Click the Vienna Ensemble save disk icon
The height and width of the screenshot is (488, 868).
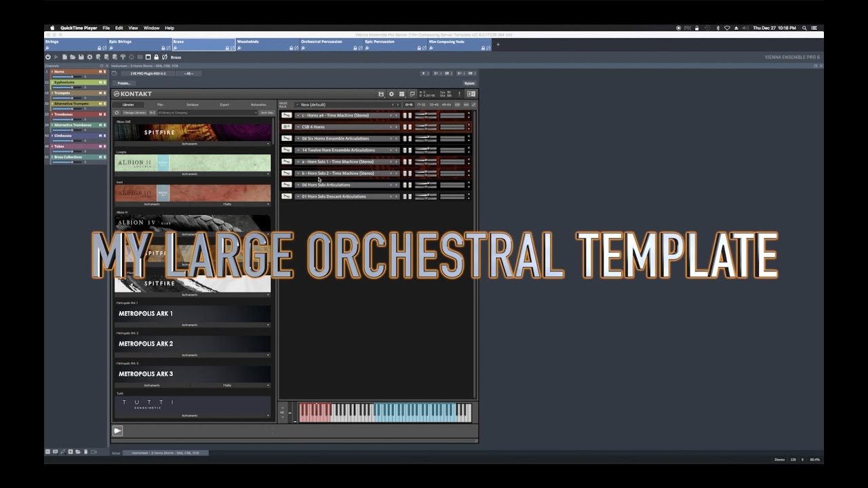pyautogui.click(x=81, y=57)
